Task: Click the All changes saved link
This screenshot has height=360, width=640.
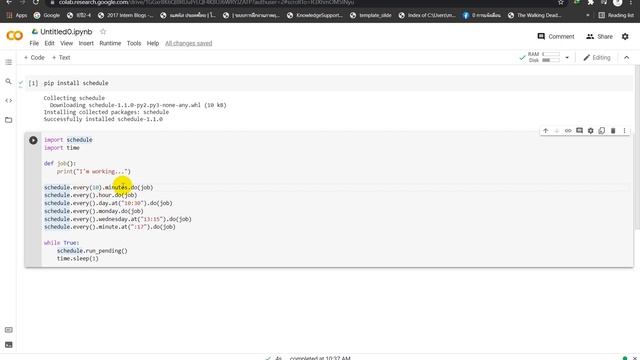Action: click(x=189, y=43)
